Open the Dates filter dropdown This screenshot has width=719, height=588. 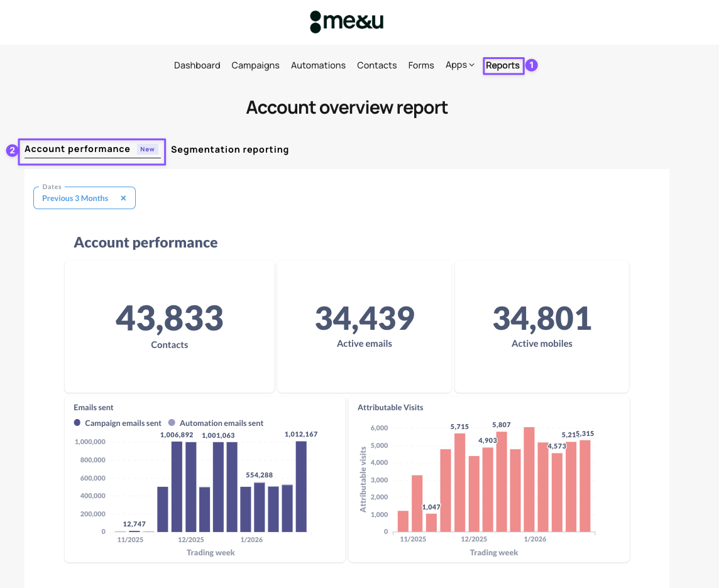click(x=75, y=199)
